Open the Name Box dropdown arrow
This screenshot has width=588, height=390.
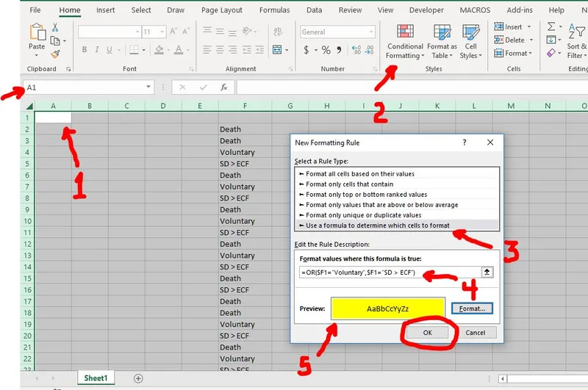coord(148,87)
